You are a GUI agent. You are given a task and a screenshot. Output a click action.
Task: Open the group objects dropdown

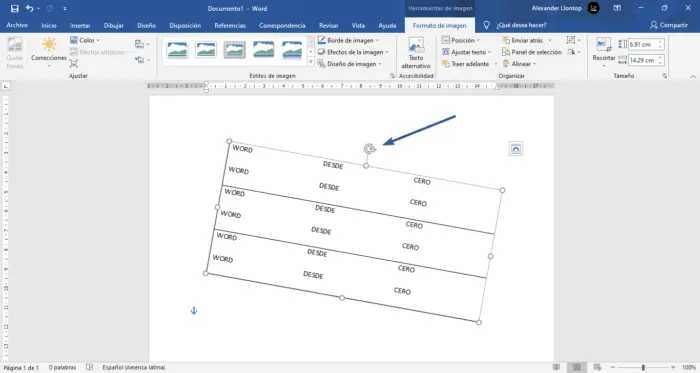[x=573, y=40]
